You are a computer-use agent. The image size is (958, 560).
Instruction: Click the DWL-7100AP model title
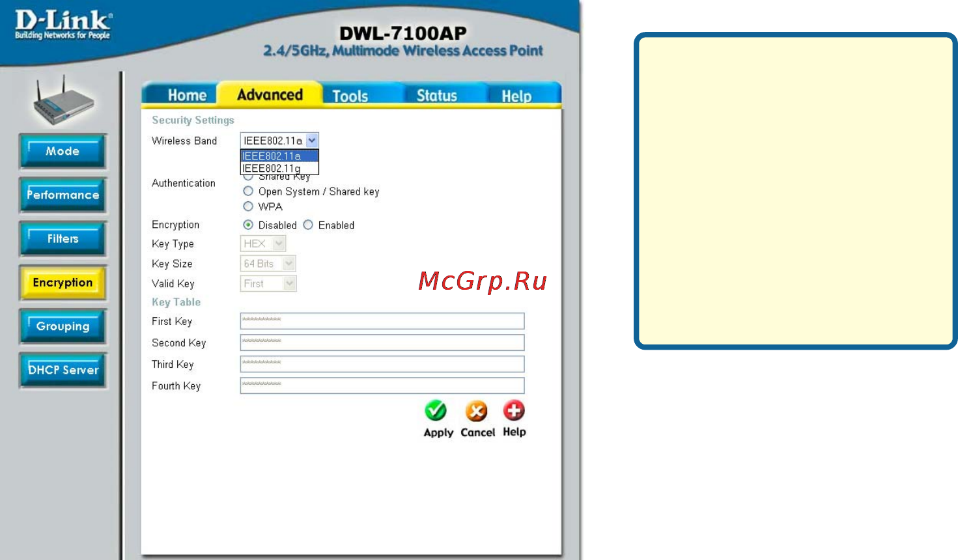point(403,33)
